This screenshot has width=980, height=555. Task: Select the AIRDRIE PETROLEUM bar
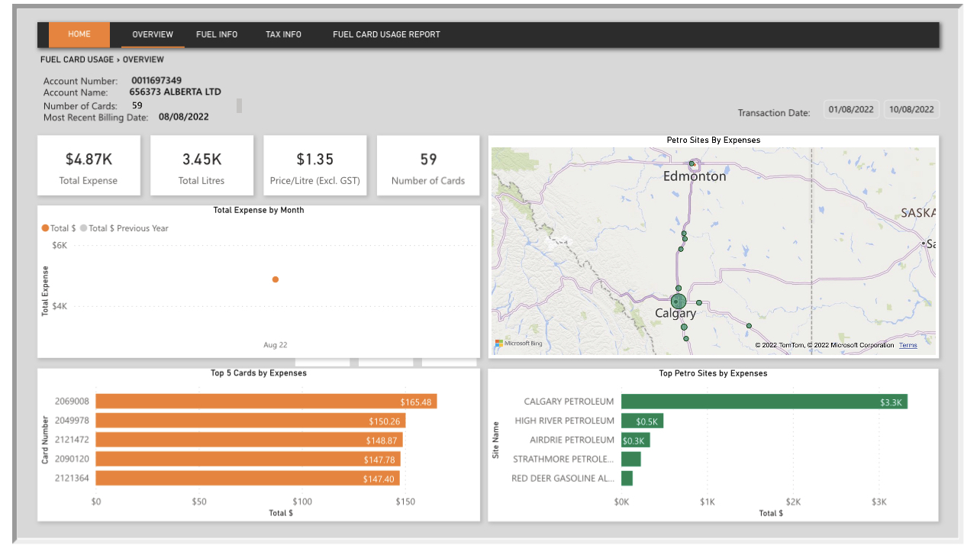pos(635,440)
